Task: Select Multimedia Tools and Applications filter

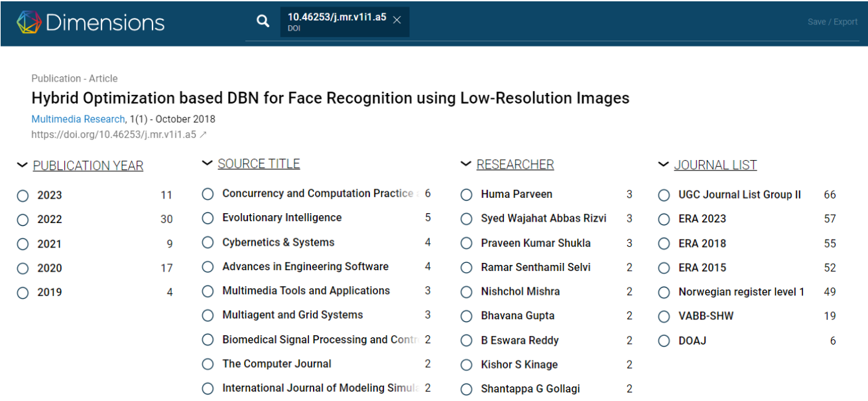Action: pyautogui.click(x=208, y=291)
